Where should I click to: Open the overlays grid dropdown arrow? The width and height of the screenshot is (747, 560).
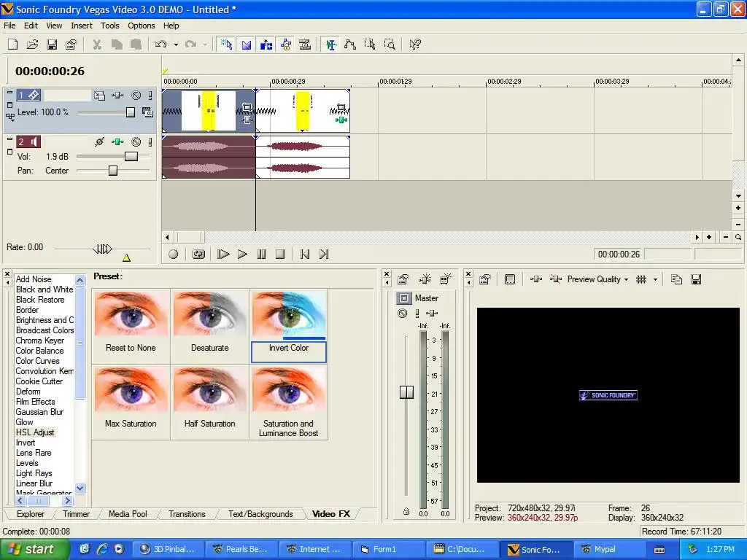[655, 279]
